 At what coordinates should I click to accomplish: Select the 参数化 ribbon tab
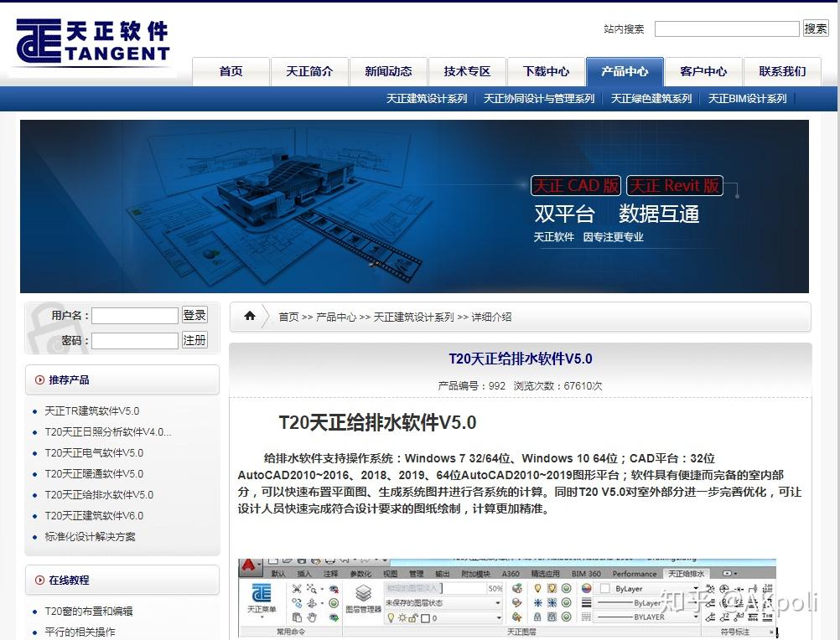(360, 574)
